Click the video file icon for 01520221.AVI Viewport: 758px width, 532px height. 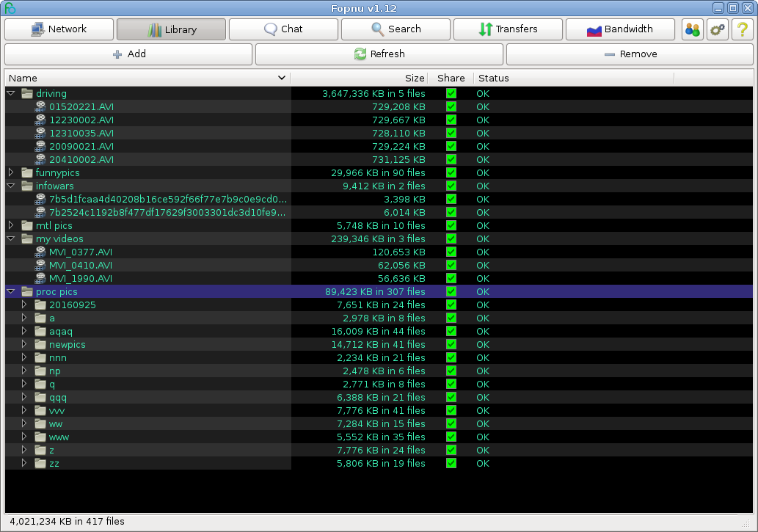[x=41, y=107]
